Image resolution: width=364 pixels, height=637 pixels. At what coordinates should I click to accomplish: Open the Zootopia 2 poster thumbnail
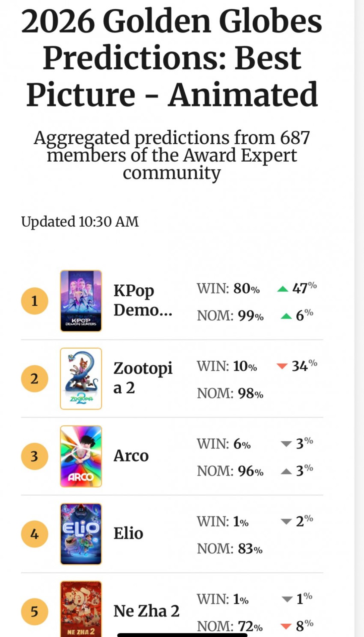tap(81, 379)
